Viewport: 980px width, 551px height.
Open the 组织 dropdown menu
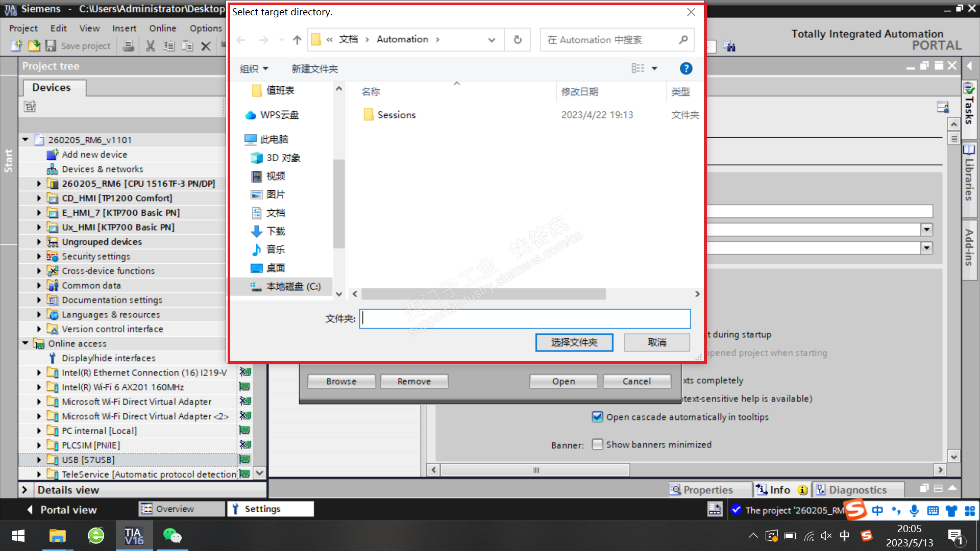[254, 69]
